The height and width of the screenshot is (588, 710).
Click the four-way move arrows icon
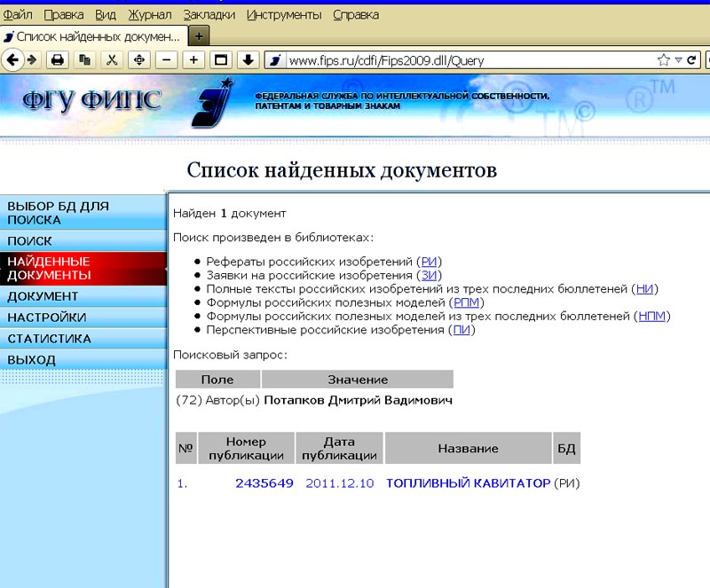point(139,59)
